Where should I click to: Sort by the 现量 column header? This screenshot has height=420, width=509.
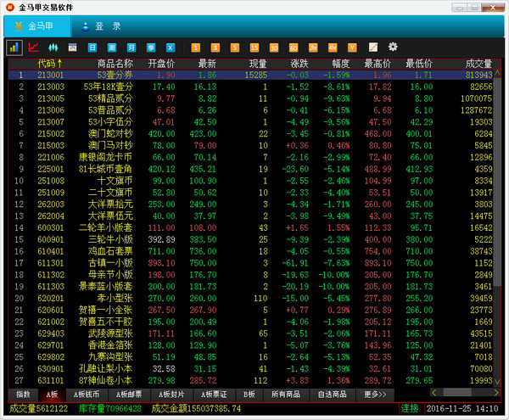pyautogui.click(x=258, y=64)
